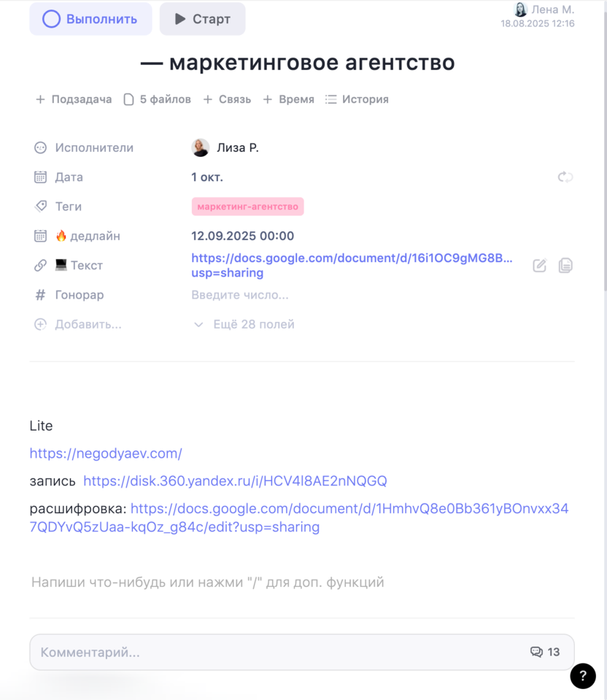Click the calendar icon beside Дата
Screen dimensions: 607x700
point(41,177)
